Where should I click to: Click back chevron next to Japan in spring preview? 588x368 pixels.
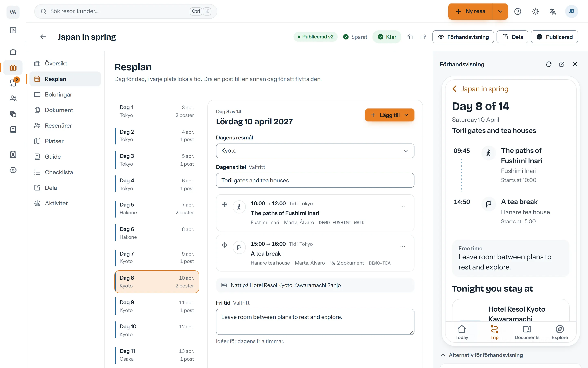(x=455, y=89)
